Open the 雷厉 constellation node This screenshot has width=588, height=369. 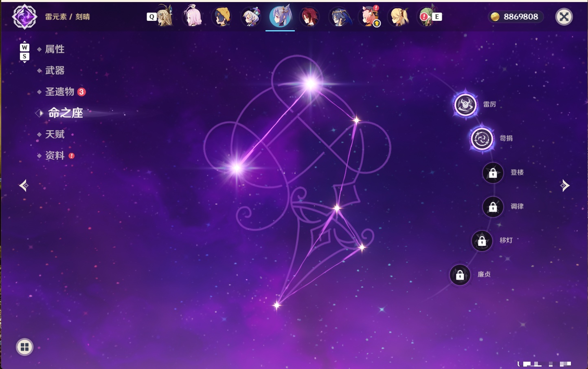click(465, 105)
